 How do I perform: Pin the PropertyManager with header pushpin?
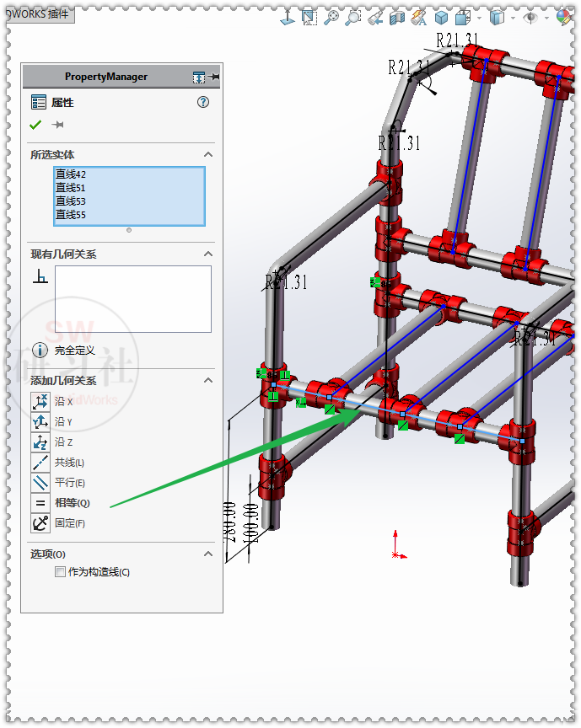point(214,77)
